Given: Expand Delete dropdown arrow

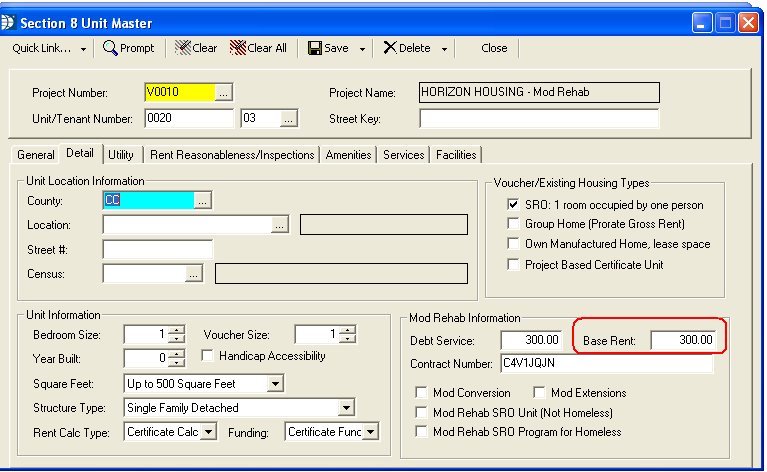Looking at the screenshot, I should tap(444, 49).
